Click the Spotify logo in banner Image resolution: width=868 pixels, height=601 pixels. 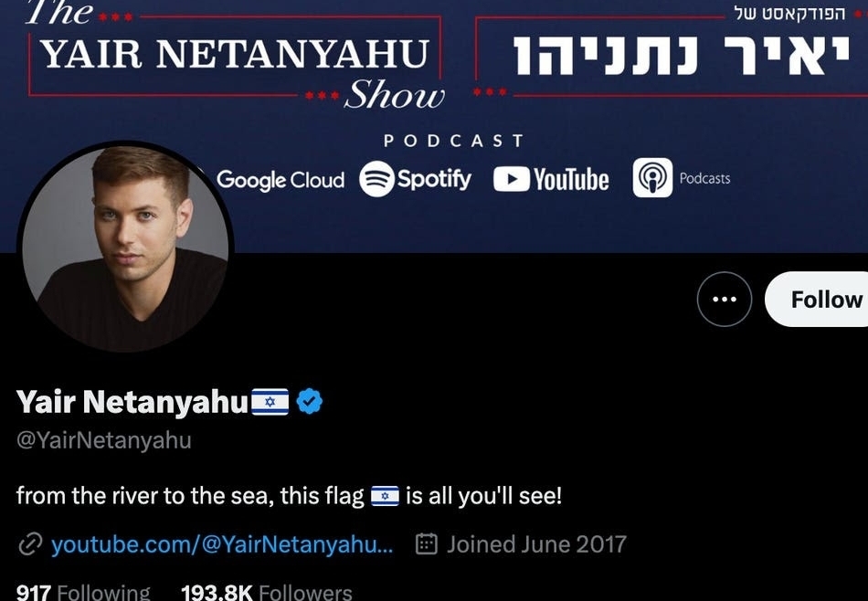pyautogui.click(x=415, y=179)
